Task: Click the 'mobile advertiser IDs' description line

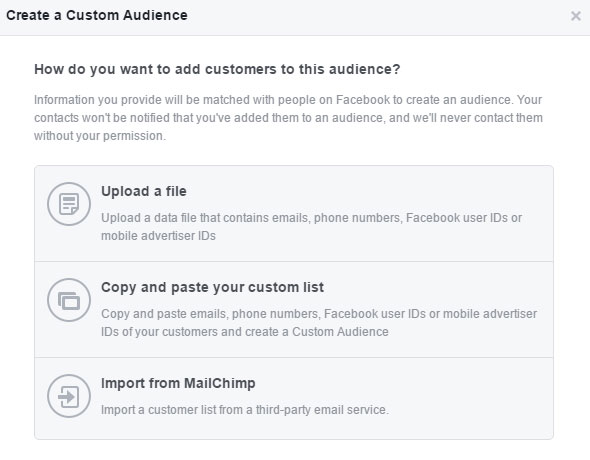Action: [158, 235]
